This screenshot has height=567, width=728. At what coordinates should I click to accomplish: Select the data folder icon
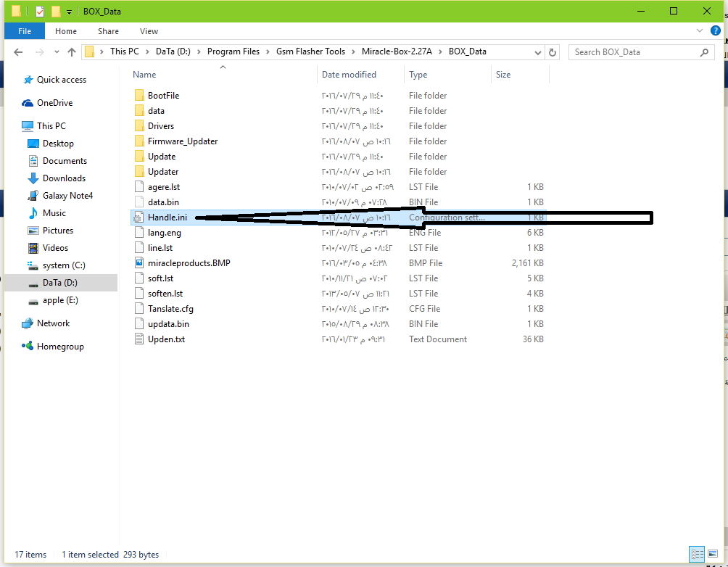pos(139,111)
